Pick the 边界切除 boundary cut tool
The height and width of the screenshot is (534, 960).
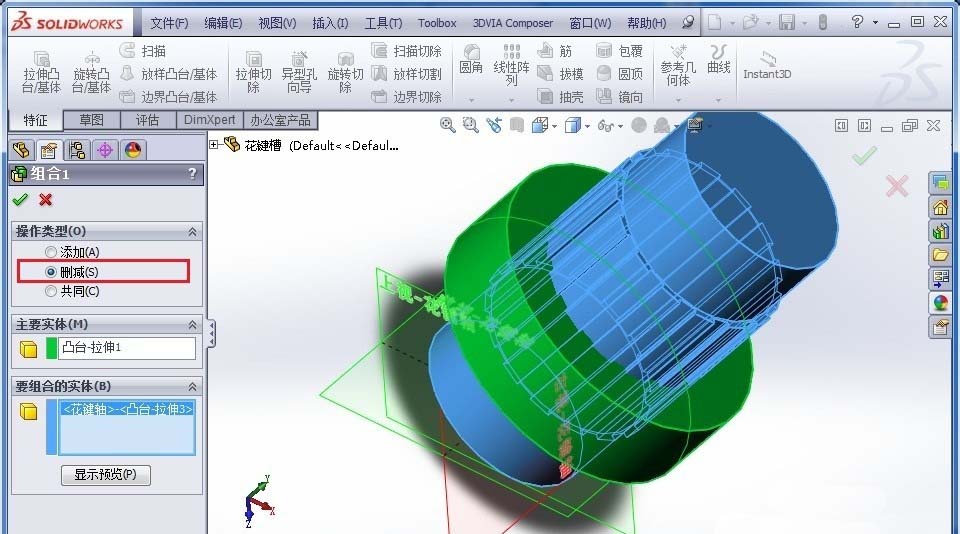[407, 97]
